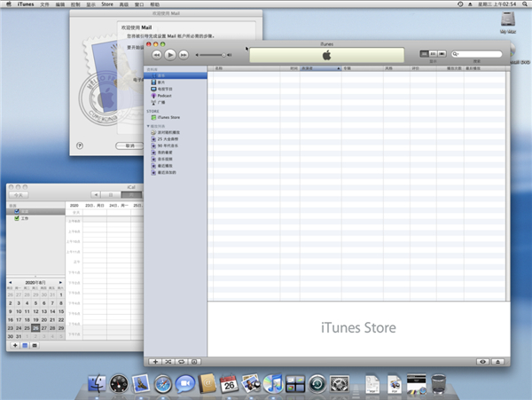
Task: Click the iTunes search field
Action: pyautogui.click(x=479, y=54)
